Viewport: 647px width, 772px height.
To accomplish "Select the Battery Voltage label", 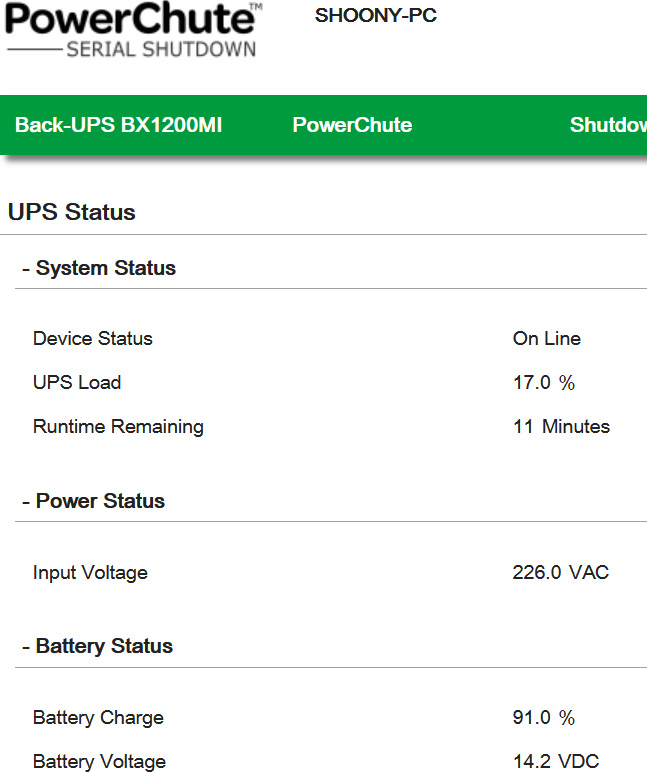I will 99,762.
